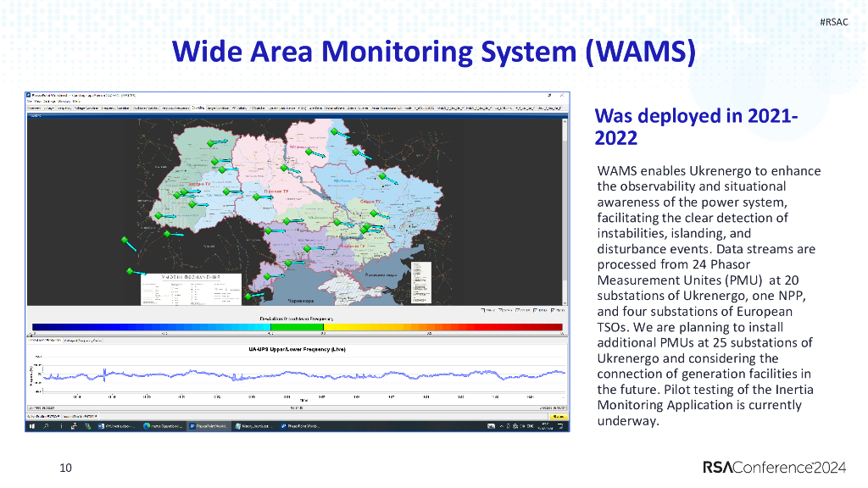This screenshot has height=488, width=868.
Task: Click the map scrollbar up arrow
Action: [x=565, y=121]
